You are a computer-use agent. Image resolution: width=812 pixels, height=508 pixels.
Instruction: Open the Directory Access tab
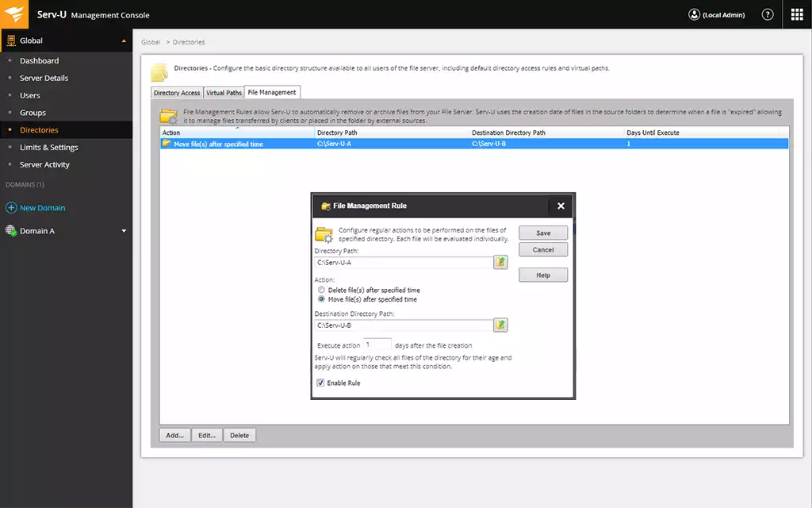pos(176,92)
